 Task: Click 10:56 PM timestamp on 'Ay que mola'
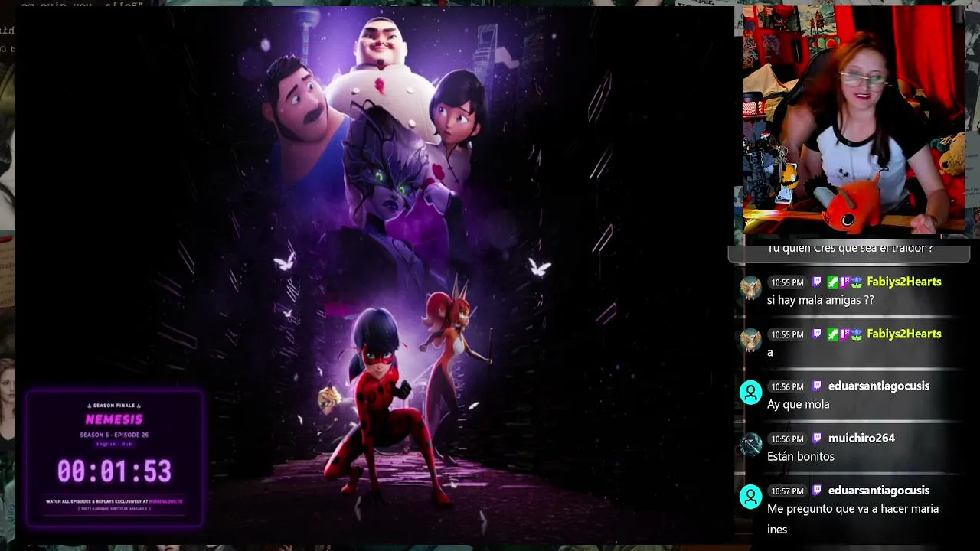coord(787,386)
